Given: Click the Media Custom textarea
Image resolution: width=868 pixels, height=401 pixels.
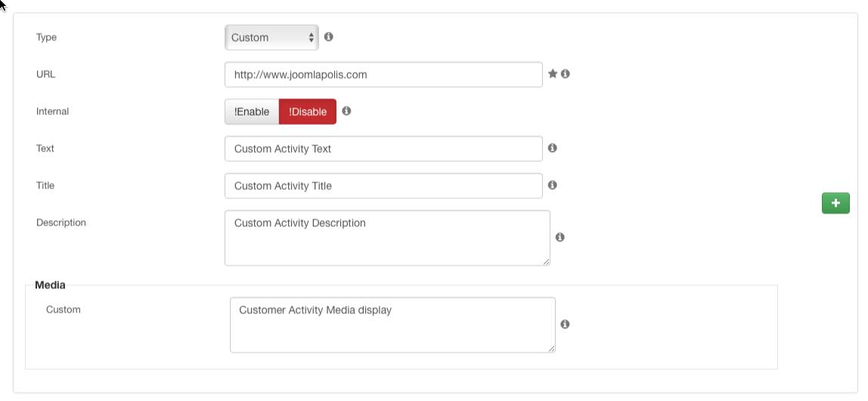Looking at the screenshot, I should point(392,325).
